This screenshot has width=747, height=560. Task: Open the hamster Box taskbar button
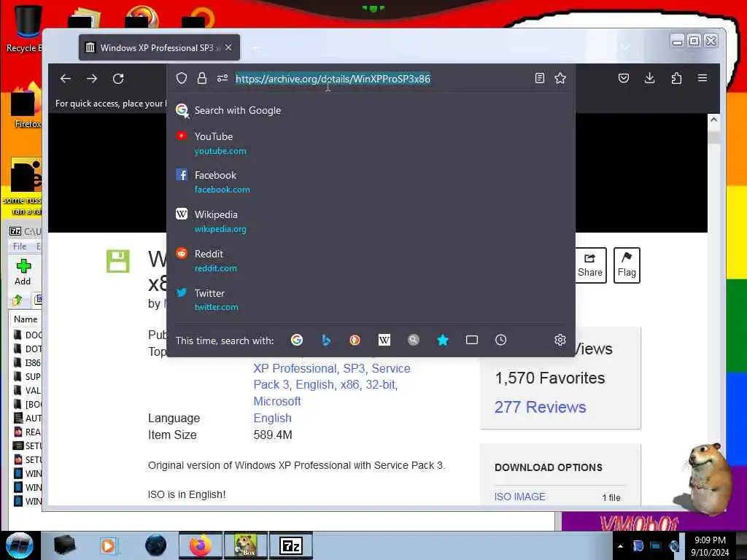pos(246,545)
